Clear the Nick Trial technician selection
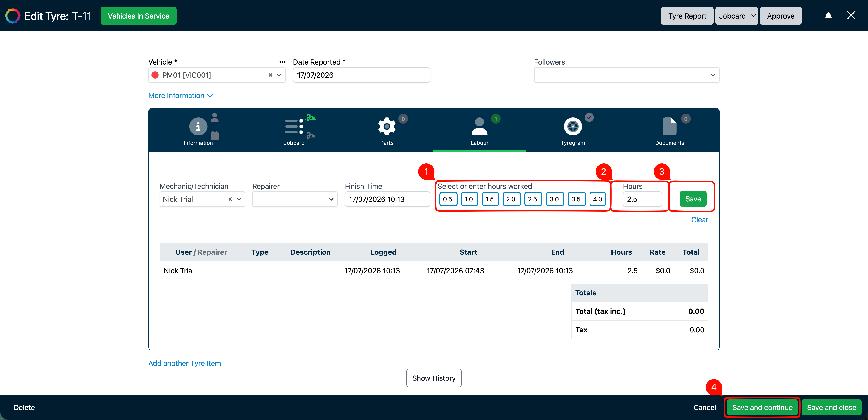Image resolution: width=868 pixels, height=420 pixels. click(230, 199)
